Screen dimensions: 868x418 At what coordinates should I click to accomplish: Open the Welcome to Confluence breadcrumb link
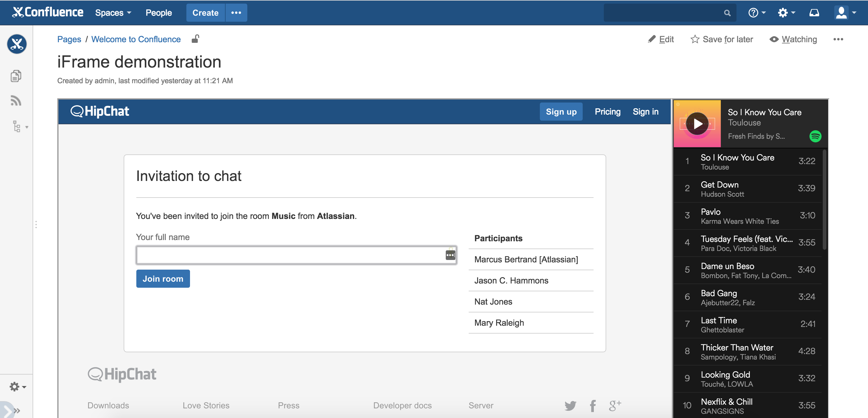136,40
